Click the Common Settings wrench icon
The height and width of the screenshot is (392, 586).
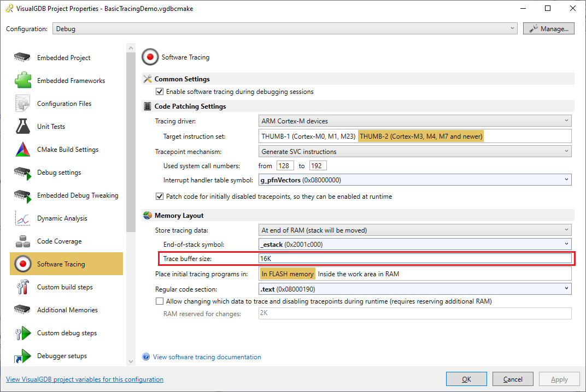pyautogui.click(x=148, y=79)
